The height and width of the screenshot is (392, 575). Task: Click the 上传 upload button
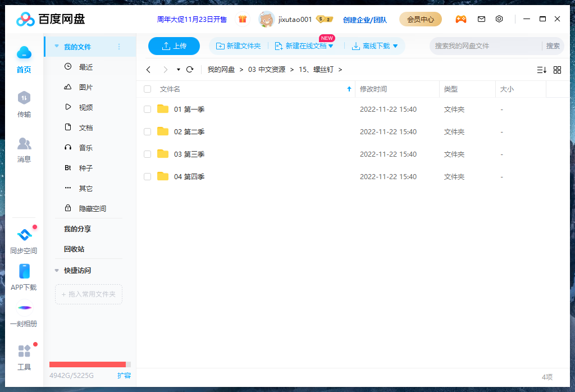point(174,45)
